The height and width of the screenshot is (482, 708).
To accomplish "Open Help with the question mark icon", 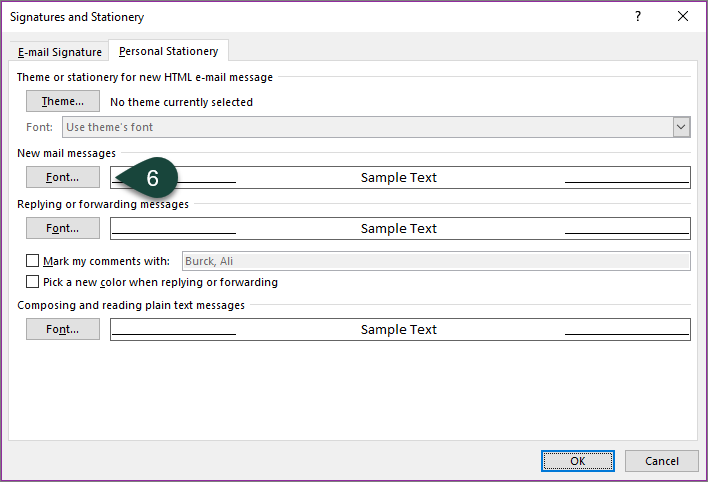I will (x=637, y=17).
